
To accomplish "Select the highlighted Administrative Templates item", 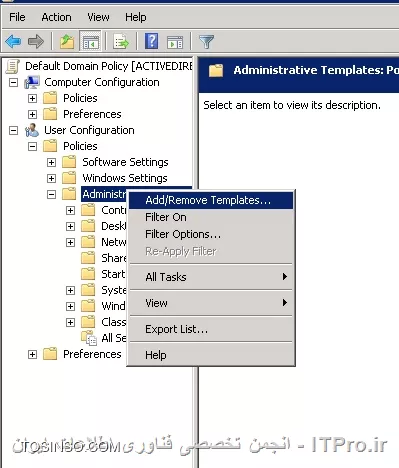I will pos(104,194).
